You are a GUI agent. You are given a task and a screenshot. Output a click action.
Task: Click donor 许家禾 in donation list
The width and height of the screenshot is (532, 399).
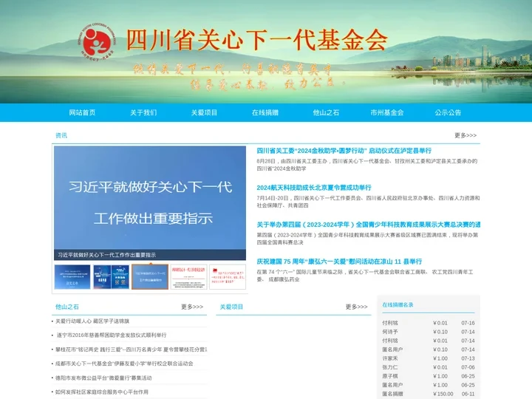click(x=390, y=358)
